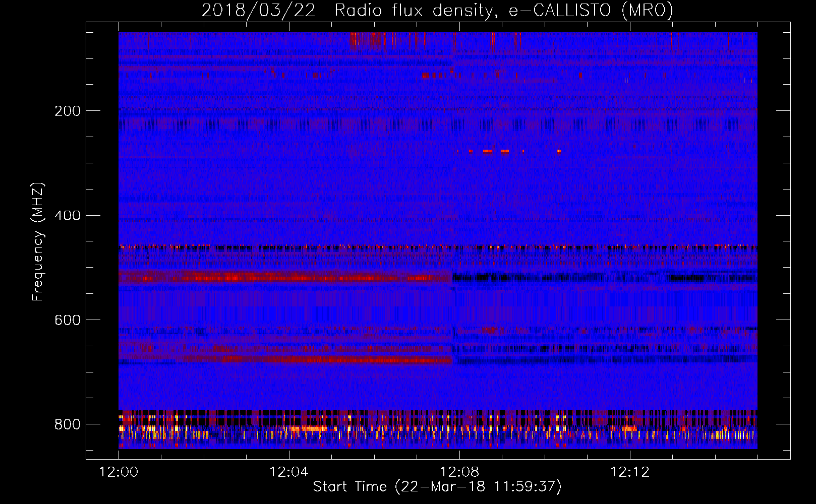Click the 200 frequency tick label
The height and width of the screenshot is (504, 816).
pos(68,111)
